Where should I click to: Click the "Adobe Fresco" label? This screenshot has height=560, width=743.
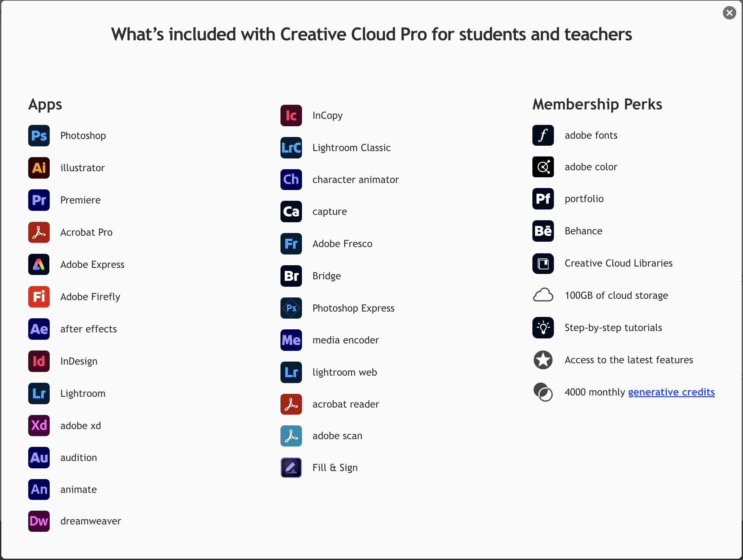point(342,244)
